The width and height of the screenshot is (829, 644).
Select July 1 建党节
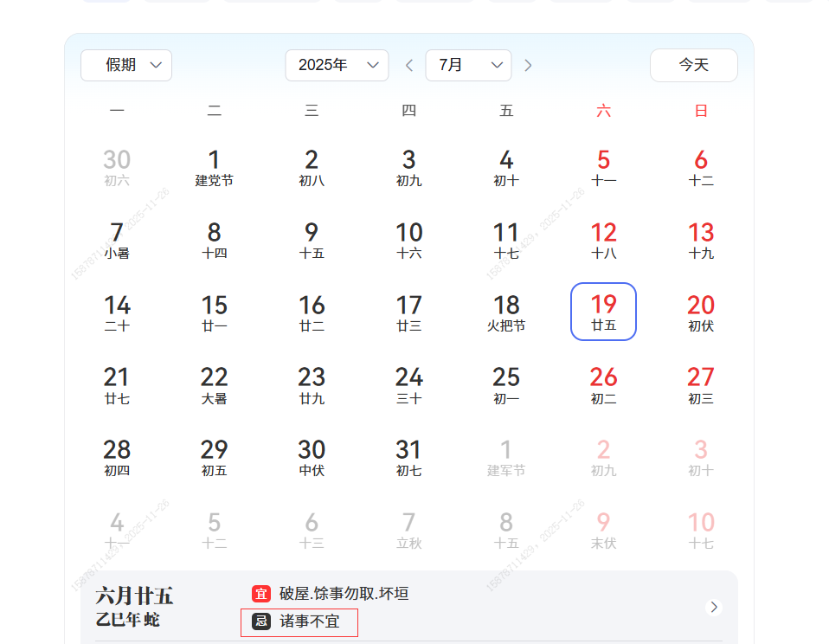coord(214,167)
